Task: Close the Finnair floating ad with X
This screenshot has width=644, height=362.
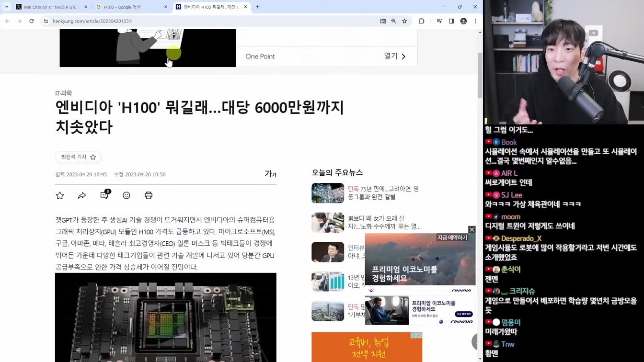Action: (472, 230)
